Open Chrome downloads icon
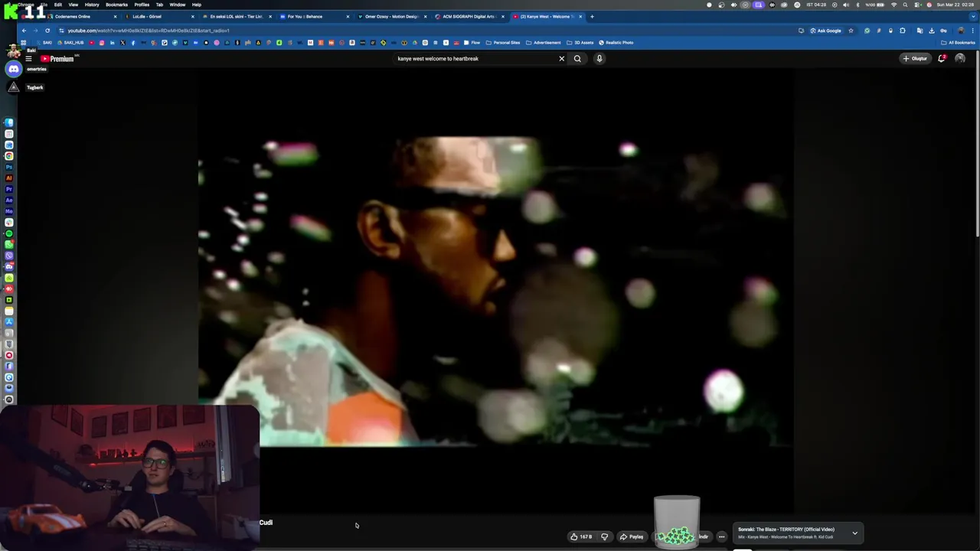 [x=932, y=31]
